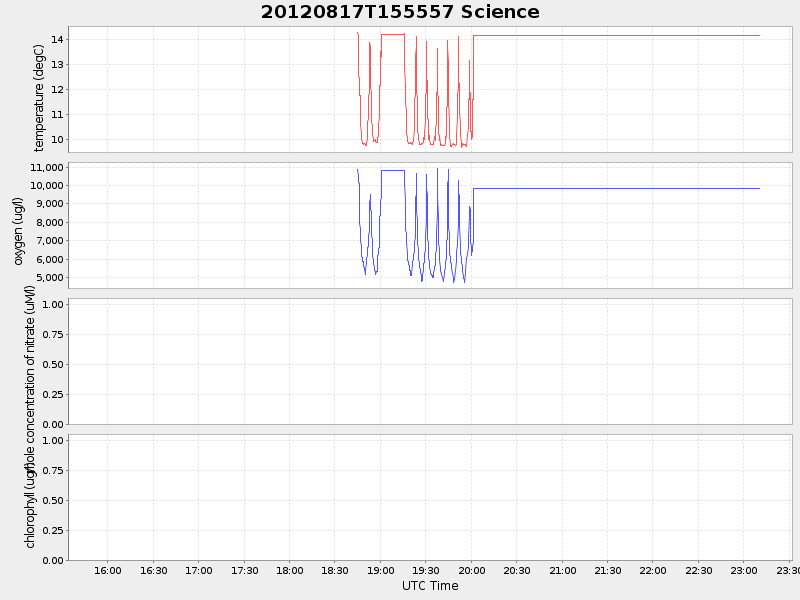
Task: Click the 7,000 tick on oxygen axis
Action: (x=49, y=241)
